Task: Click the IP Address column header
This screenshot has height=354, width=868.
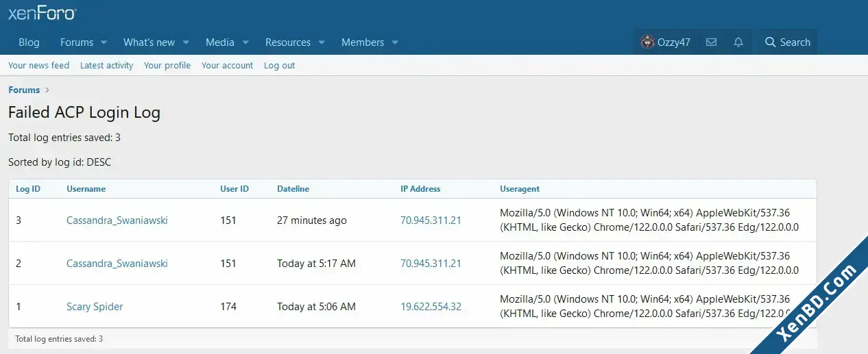Action: [x=420, y=189]
